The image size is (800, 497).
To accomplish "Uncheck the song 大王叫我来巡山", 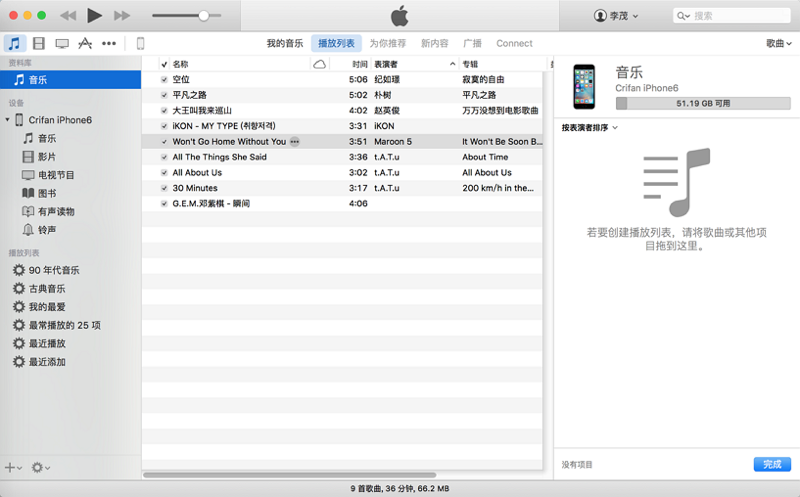I will [164, 111].
